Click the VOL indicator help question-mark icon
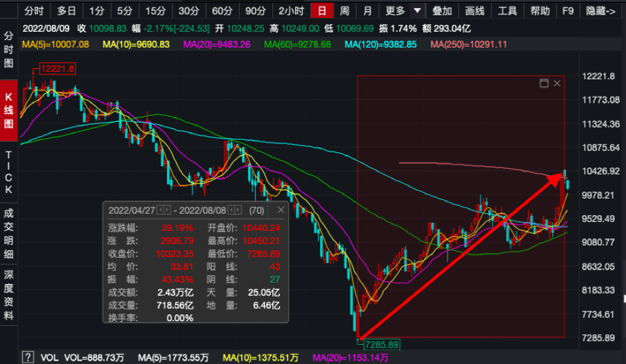 tap(28, 357)
